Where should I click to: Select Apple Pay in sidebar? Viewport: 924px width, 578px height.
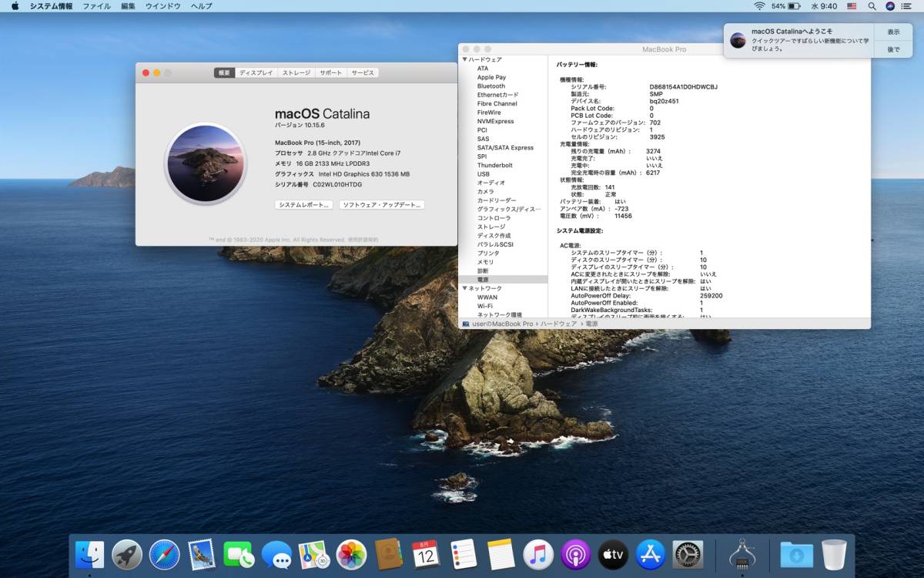pos(491,77)
